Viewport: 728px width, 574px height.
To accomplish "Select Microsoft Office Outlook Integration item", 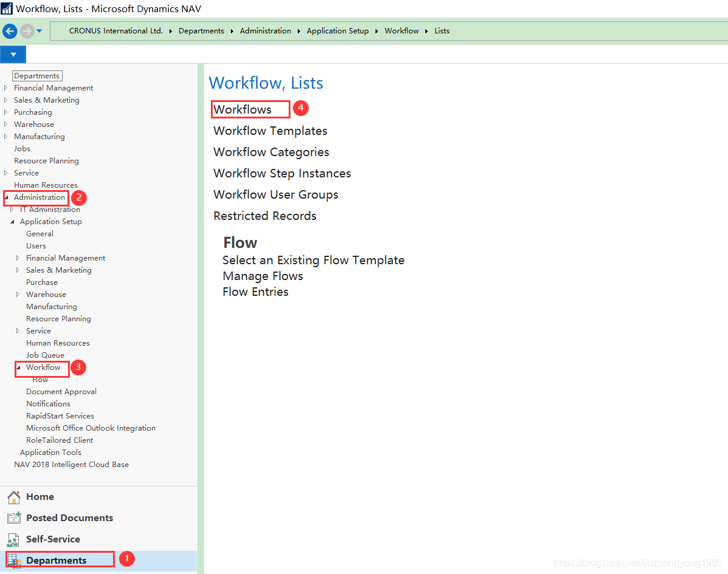I will (x=91, y=428).
